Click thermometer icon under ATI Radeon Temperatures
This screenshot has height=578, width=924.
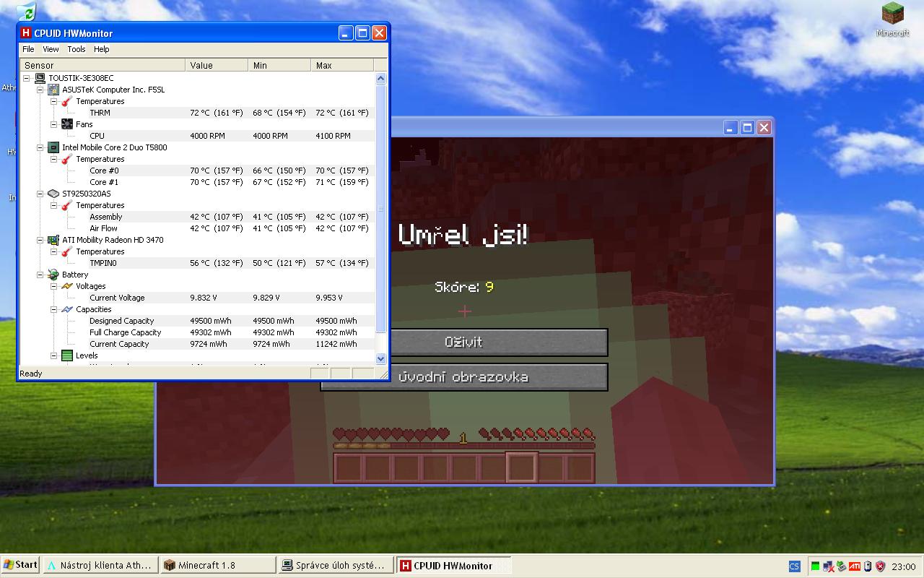coord(67,251)
